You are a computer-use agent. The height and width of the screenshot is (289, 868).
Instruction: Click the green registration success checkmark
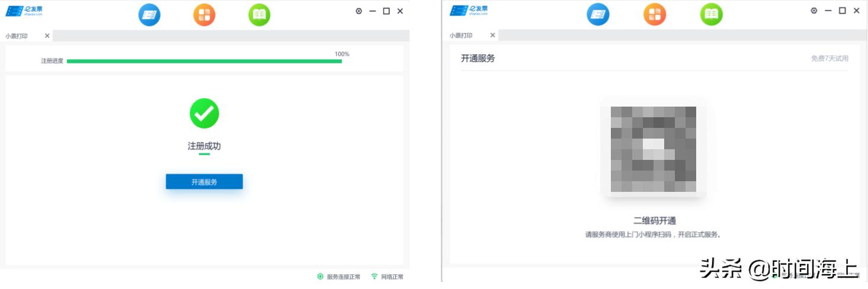pos(204,113)
